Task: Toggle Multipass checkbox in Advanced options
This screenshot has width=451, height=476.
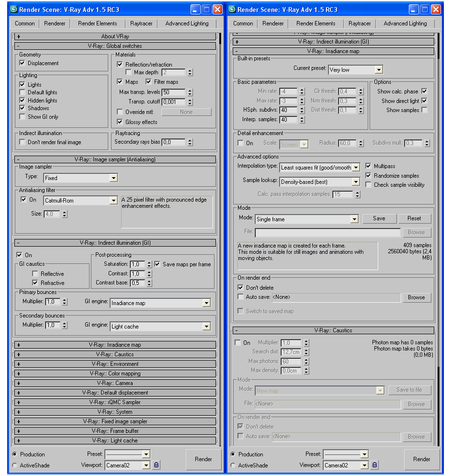Action: (368, 166)
